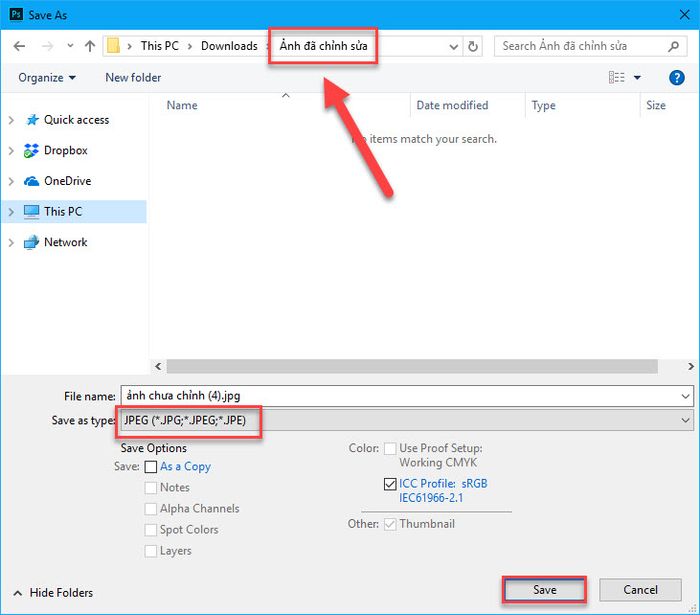This screenshot has width=700, height=615.
Task: Toggle the Spot Colors checkbox
Action: [x=151, y=530]
